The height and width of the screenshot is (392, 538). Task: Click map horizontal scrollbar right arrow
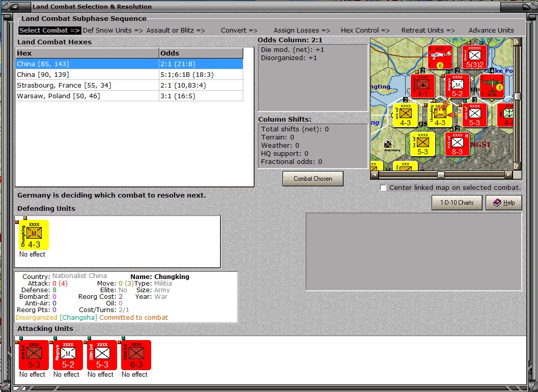coord(509,175)
